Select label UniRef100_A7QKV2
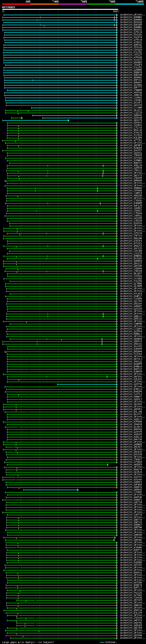 point(131,42)
